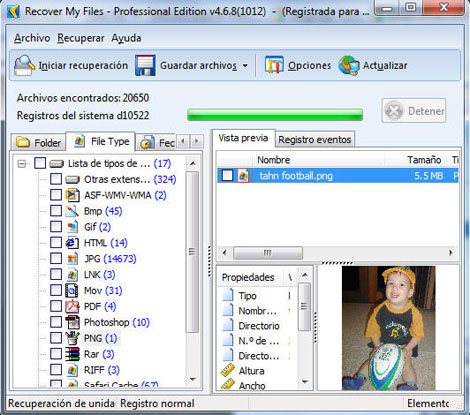This screenshot has height=415, width=470.
Task: Open the Guardar archivos dropdown arrow
Action: coord(245,66)
